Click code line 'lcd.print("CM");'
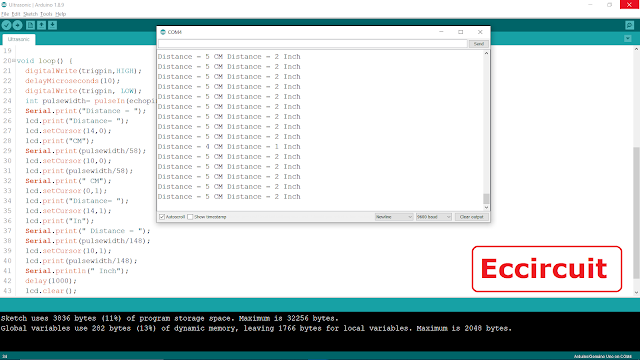The height and width of the screenshot is (360, 640). (x=60, y=141)
